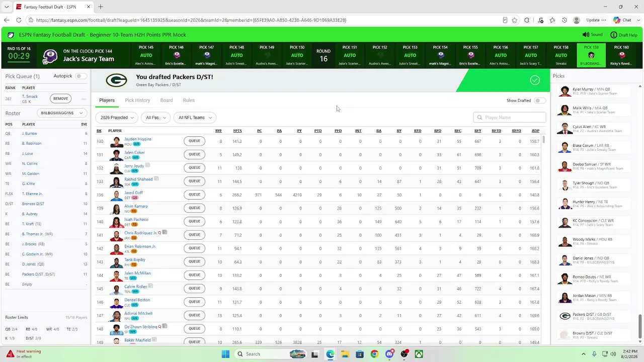The width and height of the screenshot is (644, 362).
Task: Open Copilot Chat in browser toolbar
Action: [x=622, y=20]
